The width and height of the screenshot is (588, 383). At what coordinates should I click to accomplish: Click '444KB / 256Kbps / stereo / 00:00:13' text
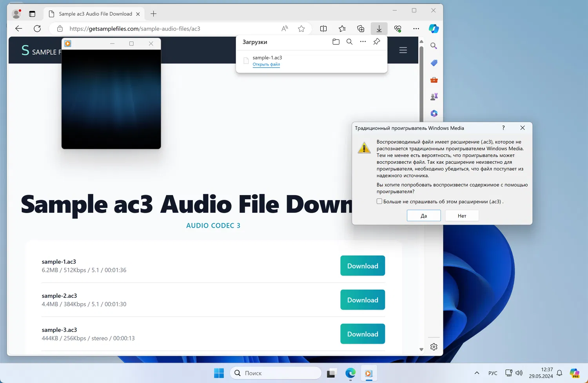88,338
